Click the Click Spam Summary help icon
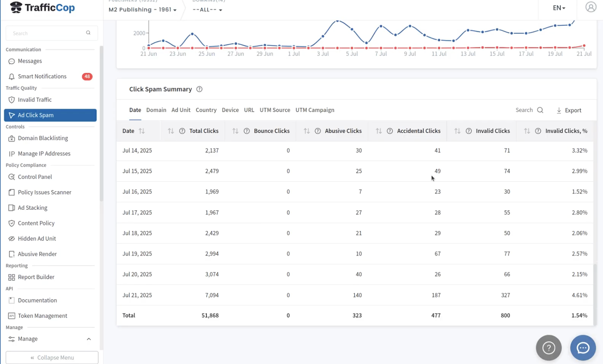Image resolution: width=603 pixels, height=364 pixels. click(x=200, y=89)
